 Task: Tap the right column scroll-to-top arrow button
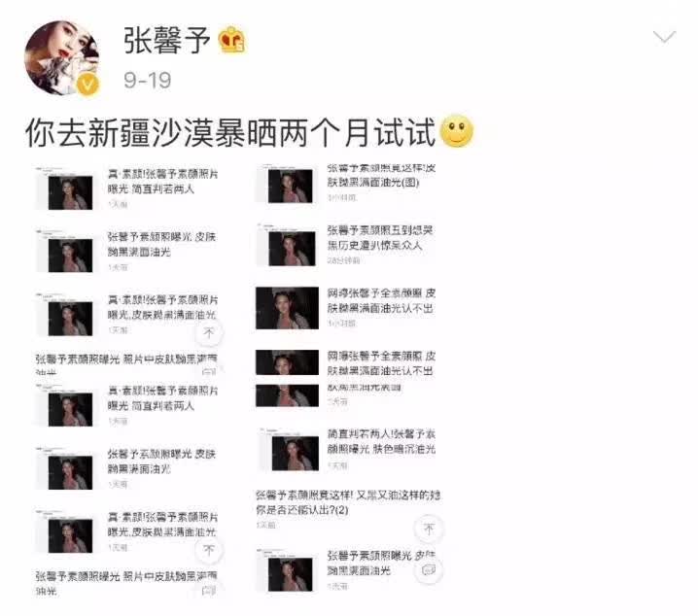coord(429,529)
